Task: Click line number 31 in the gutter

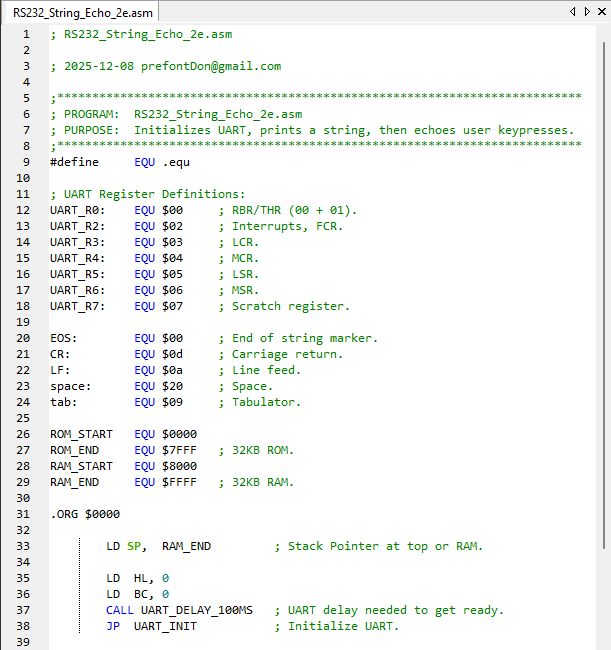Action: 24,514
